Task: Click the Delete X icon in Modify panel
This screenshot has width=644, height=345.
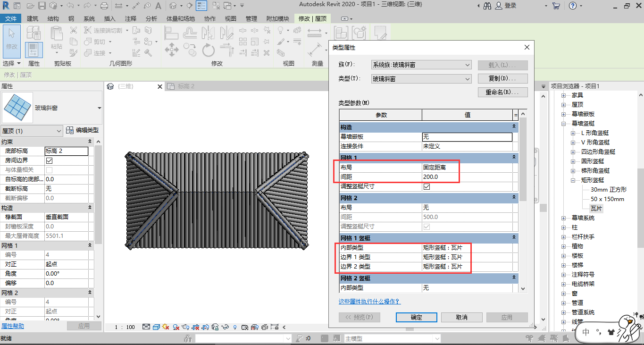Action: click(x=267, y=53)
